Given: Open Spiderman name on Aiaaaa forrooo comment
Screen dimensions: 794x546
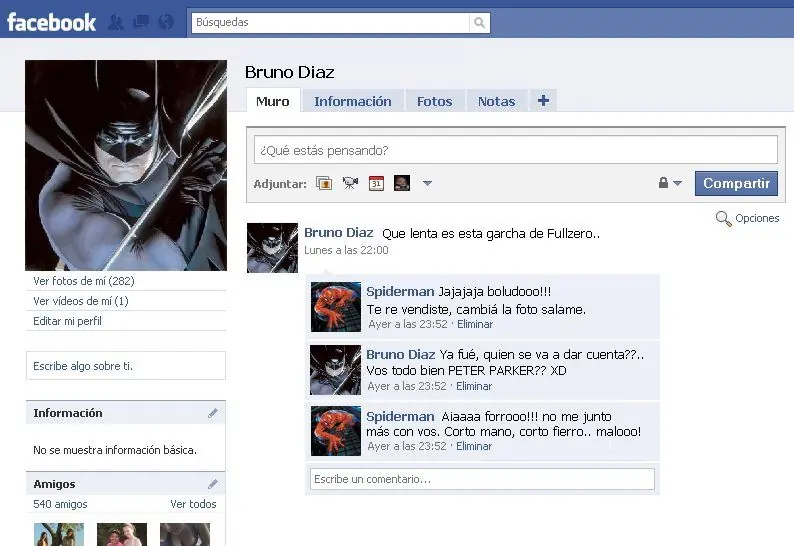Looking at the screenshot, I should click(400, 416).
